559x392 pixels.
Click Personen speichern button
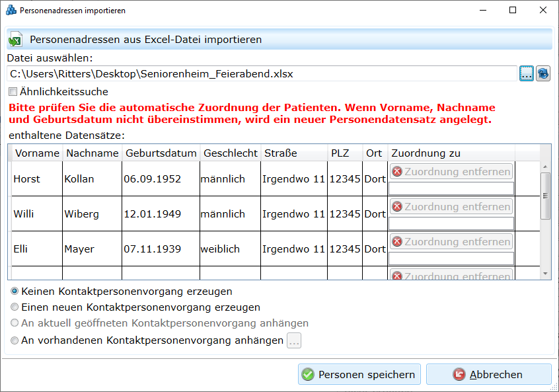tap(359, 375)
